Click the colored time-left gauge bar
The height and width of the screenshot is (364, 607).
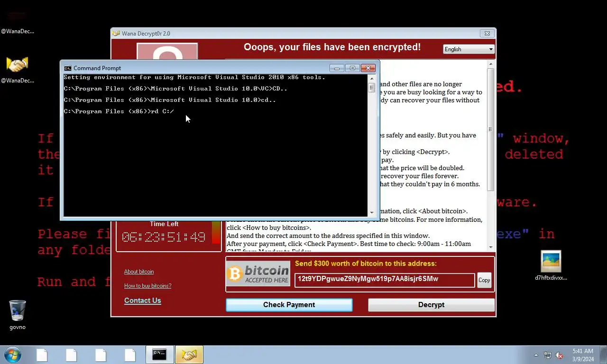pyautogui.click(x=216, y=232)
